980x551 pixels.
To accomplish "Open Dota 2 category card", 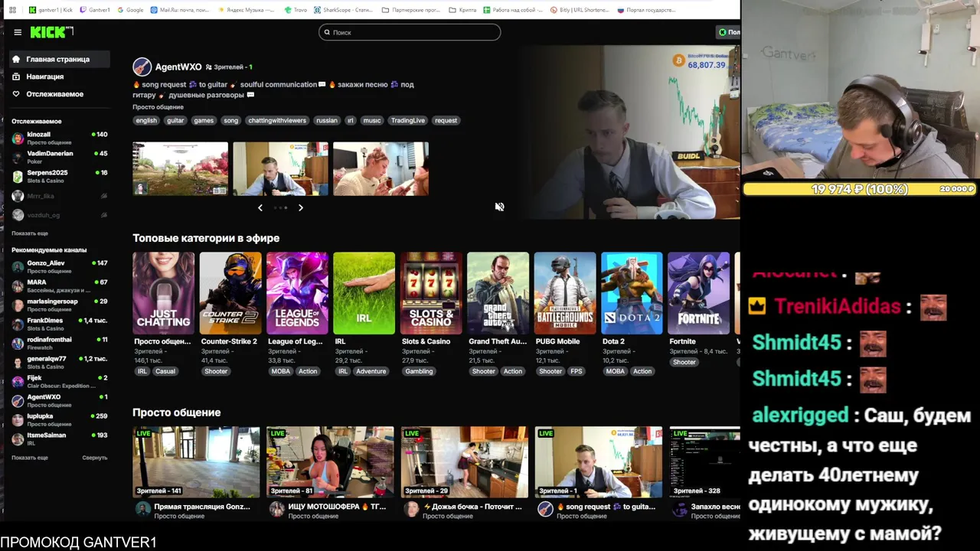I will [632, 293].
